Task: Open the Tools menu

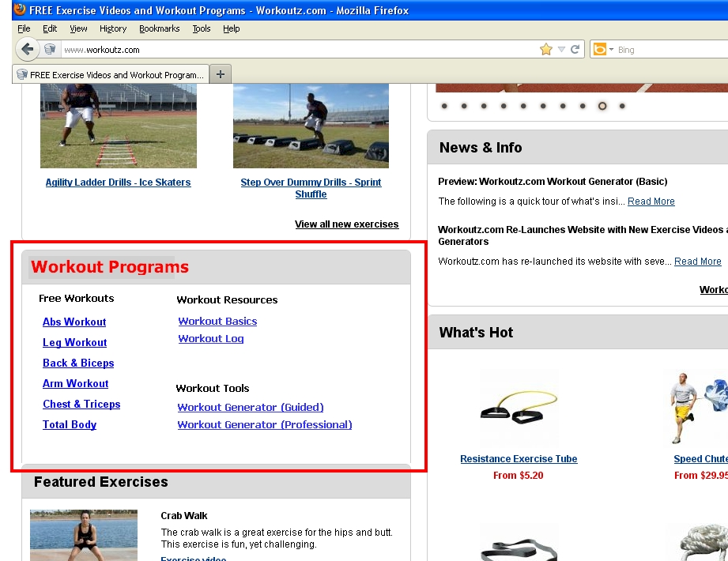Action: [x=202, y=28]
